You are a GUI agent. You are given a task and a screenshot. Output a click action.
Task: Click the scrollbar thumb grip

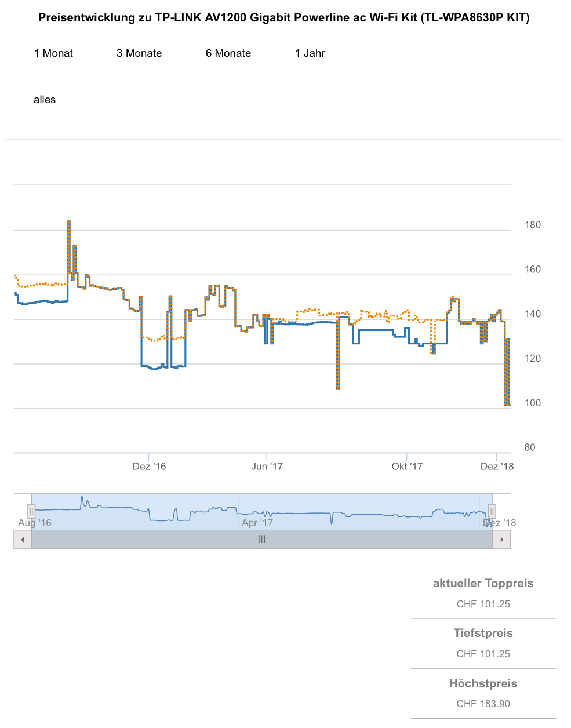point(261,540)
